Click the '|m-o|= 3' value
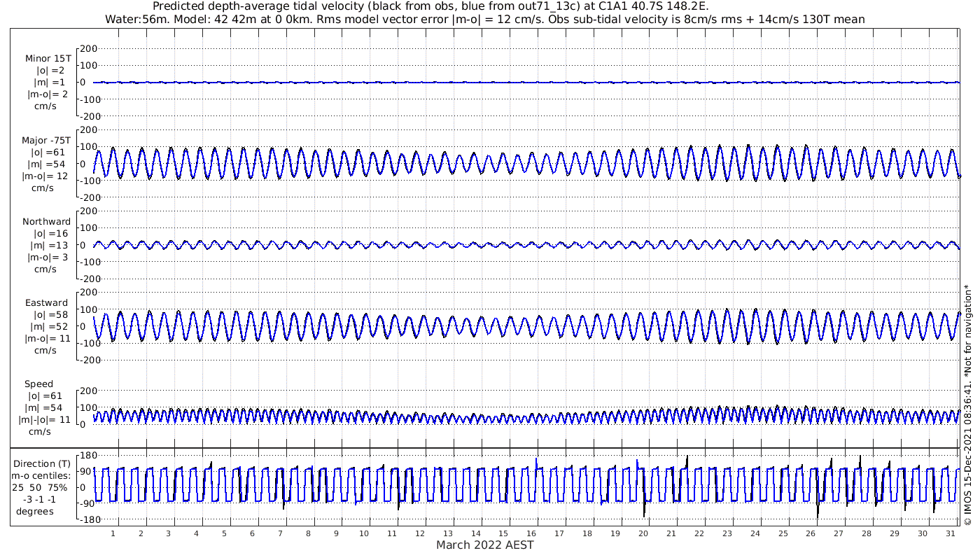Viewport: 980px width, 560px height. [48, 258]
